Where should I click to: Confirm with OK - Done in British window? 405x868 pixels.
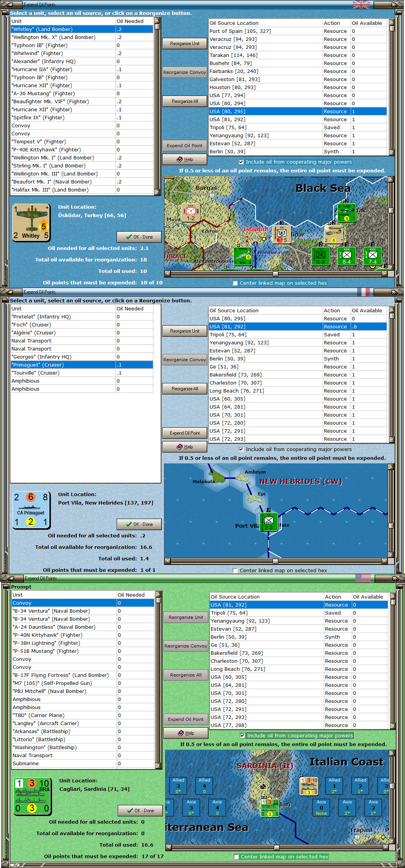tap(139, 237)
